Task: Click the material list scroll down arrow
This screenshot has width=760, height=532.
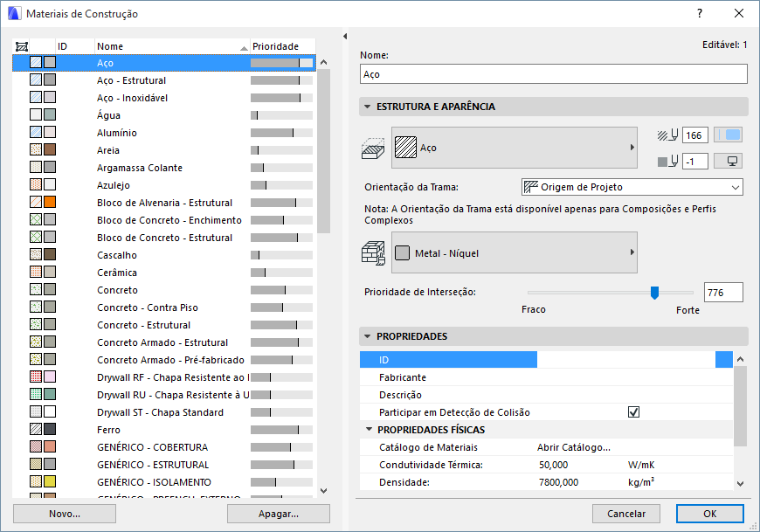Action: tap(324, 491)
